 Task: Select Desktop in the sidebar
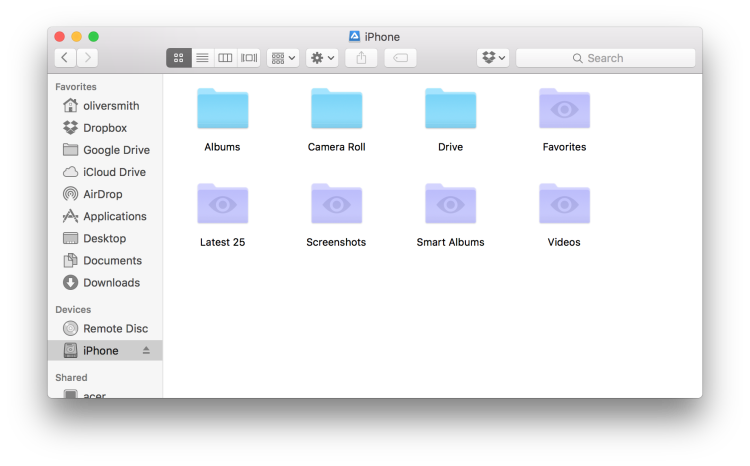point(105,238)
